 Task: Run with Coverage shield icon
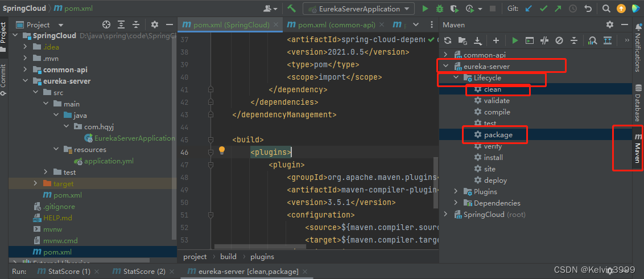click(x=454, y=9)
